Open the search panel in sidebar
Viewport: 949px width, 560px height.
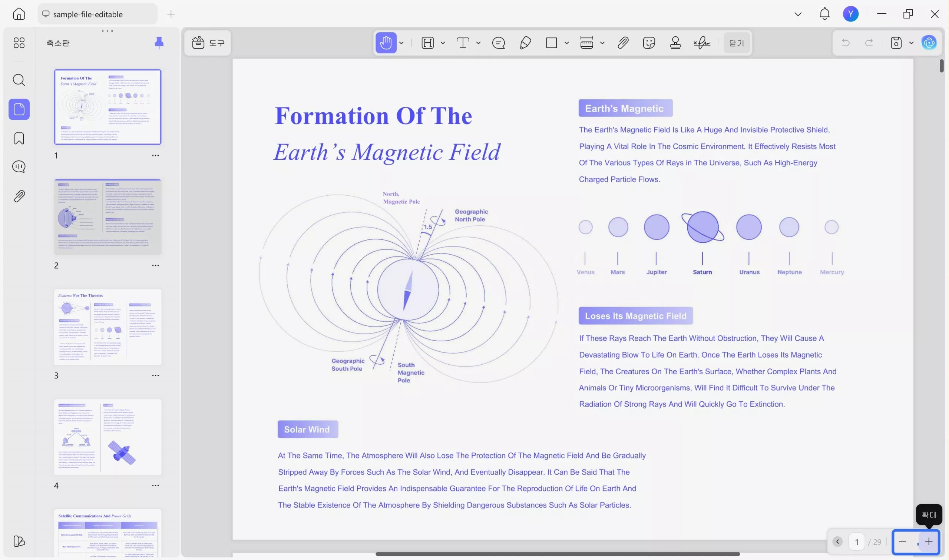(x=19, y=80)
